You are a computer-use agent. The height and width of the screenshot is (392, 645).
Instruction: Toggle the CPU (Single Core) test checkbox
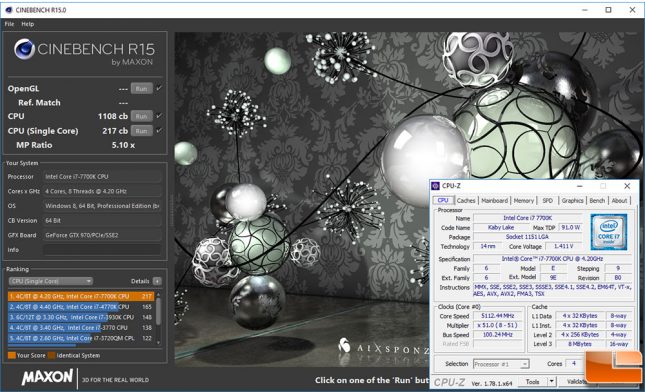click(x=159, y=130)
